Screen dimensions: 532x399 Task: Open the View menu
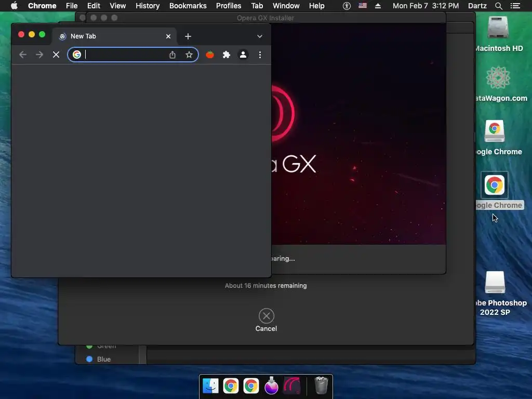(x=118, y=6)
